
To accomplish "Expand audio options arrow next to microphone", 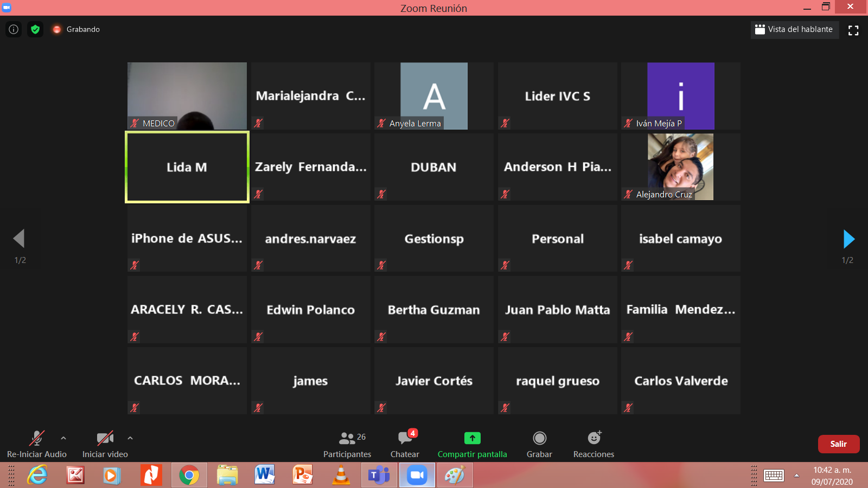I will point(63,438).
